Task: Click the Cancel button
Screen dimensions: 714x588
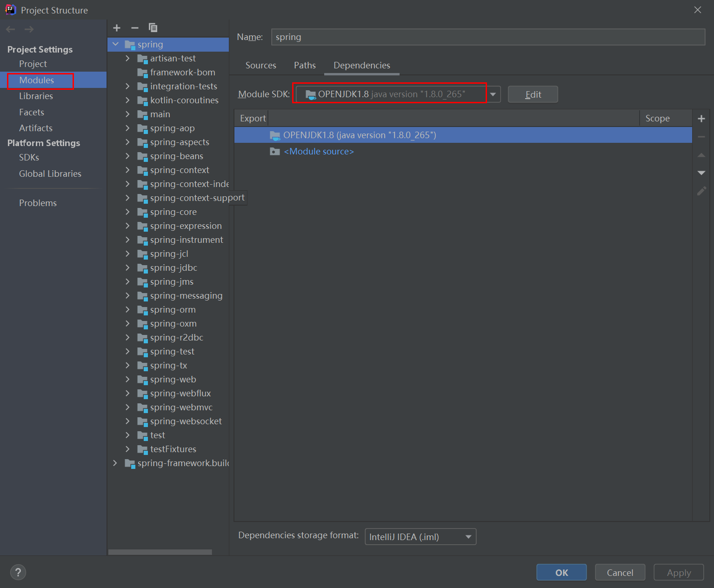Action: [x=620, y=572]
